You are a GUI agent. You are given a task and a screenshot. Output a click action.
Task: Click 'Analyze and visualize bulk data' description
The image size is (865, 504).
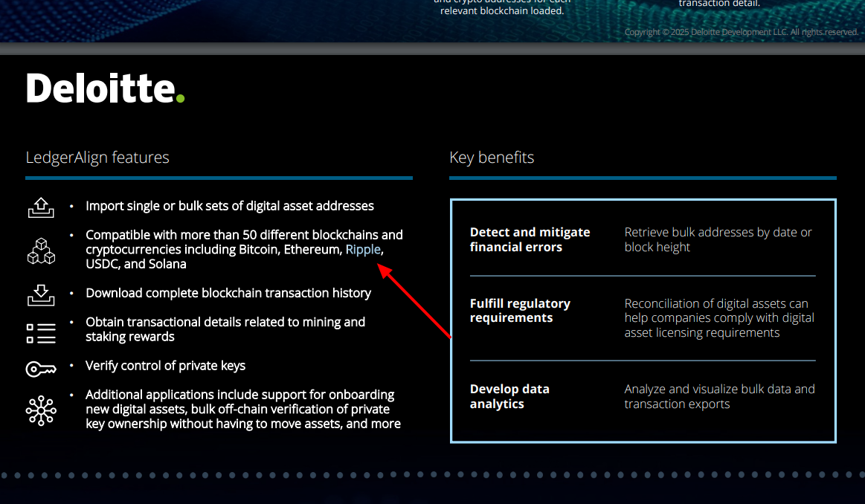719,396
